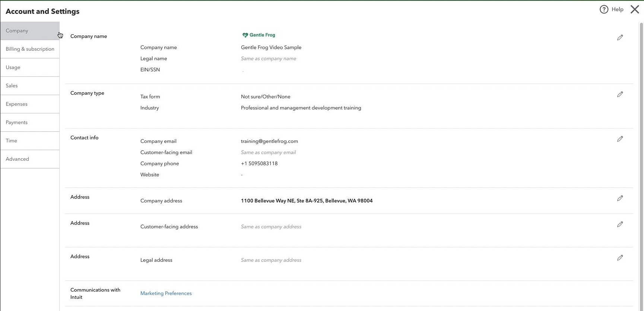This screenshot has width=644, height=311.
Task: Open the Help question mark icon
Action: (x=604, y=9)
